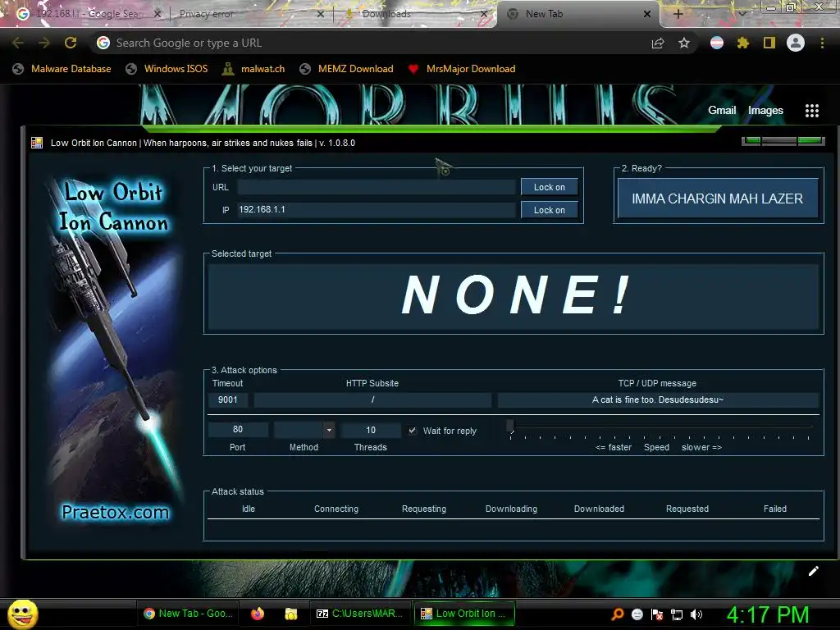Open New Tab - Google taskbar button
The height and width of the screenshot is (630, 840).
click(x=188, y=614)
